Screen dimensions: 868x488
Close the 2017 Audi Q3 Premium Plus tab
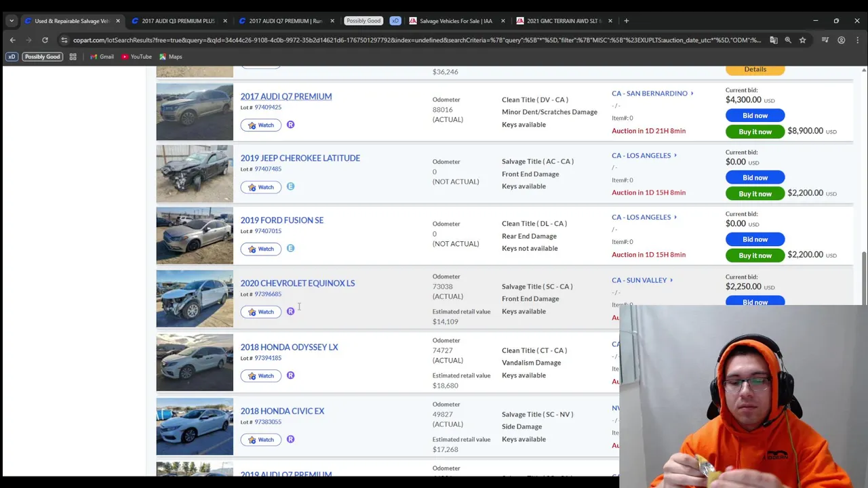(x=225, y=21)
